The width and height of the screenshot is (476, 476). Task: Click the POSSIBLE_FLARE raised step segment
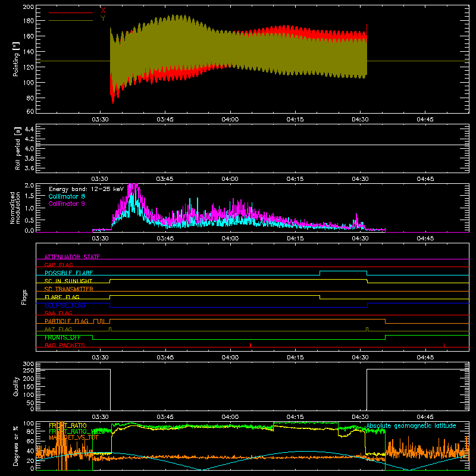point(343,271)
